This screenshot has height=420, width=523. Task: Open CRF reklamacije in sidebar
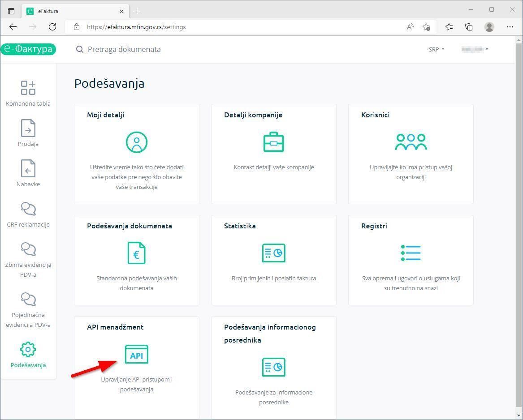click(x=28, y=214)
